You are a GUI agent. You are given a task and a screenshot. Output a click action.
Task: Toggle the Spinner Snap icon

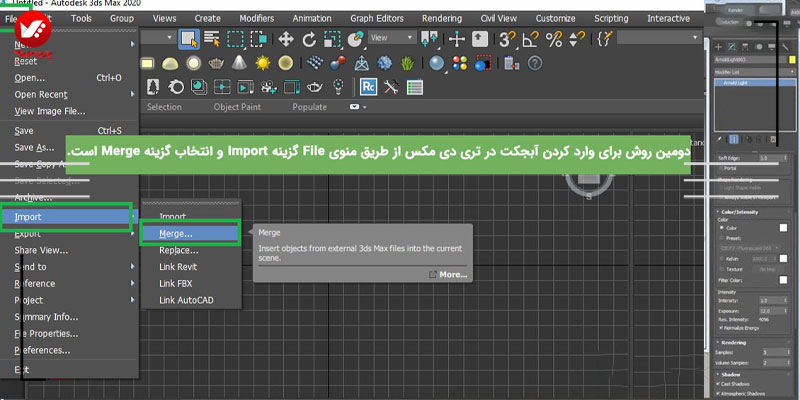(x=577, y=39)
